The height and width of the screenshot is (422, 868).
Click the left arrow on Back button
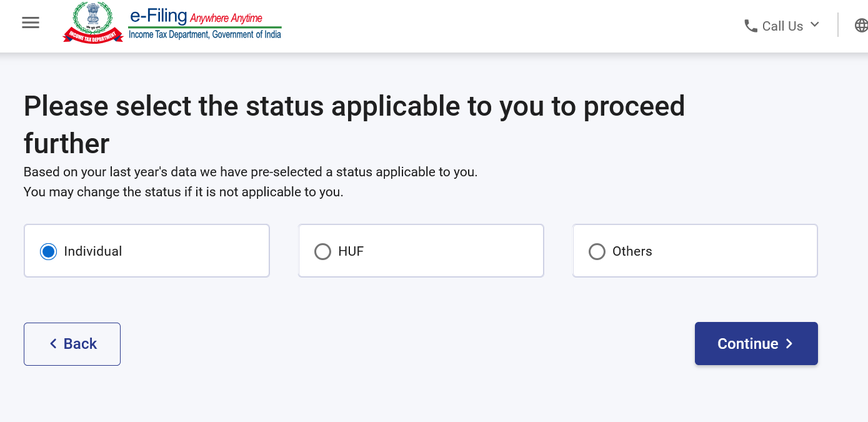(53, 344)
